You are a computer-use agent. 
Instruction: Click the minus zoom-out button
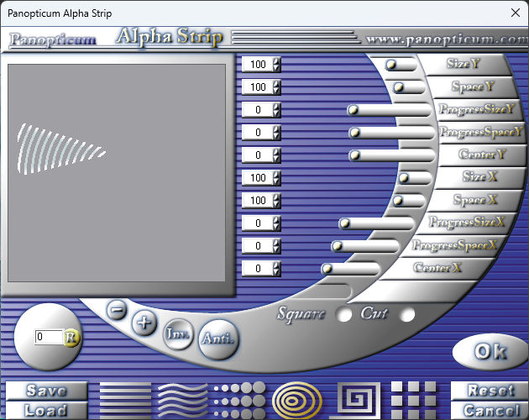point(117,310)
